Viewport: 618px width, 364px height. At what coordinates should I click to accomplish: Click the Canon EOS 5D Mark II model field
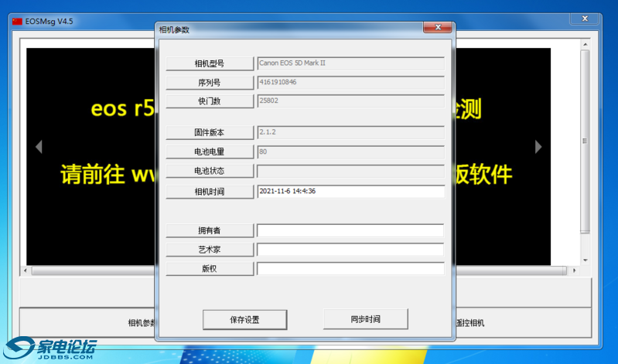click(351, 63)
